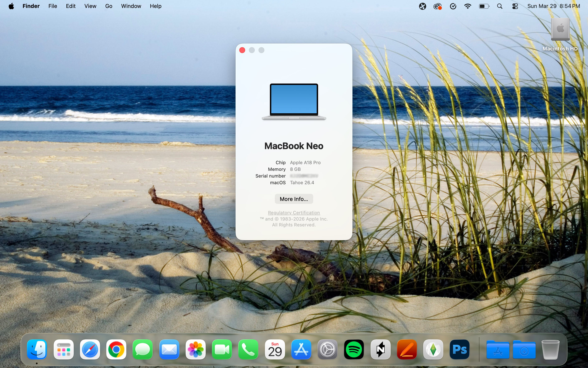The width and height of the screenshot is (588, 368).
Task: Click the checkmark circle menu bar icon
Action: 453,6
